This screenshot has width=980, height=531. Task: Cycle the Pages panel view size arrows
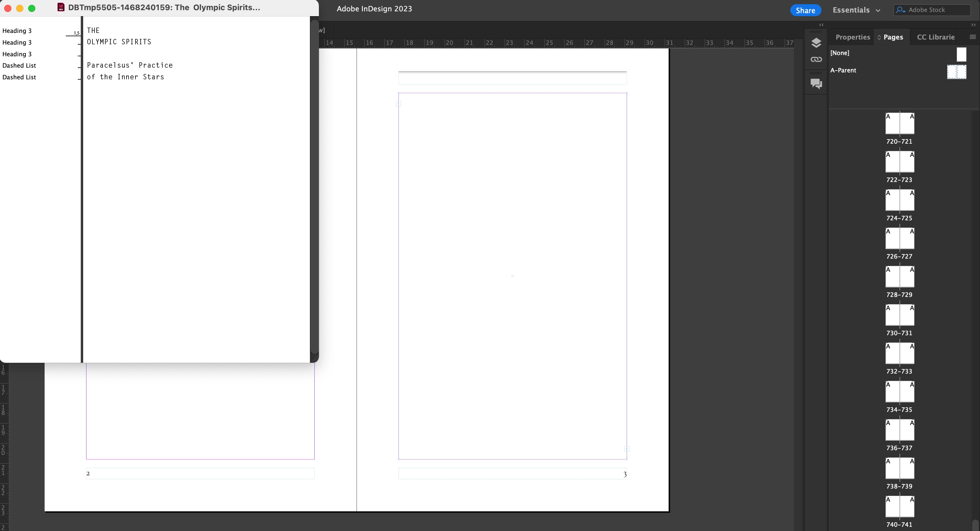(x=879, y=37)
